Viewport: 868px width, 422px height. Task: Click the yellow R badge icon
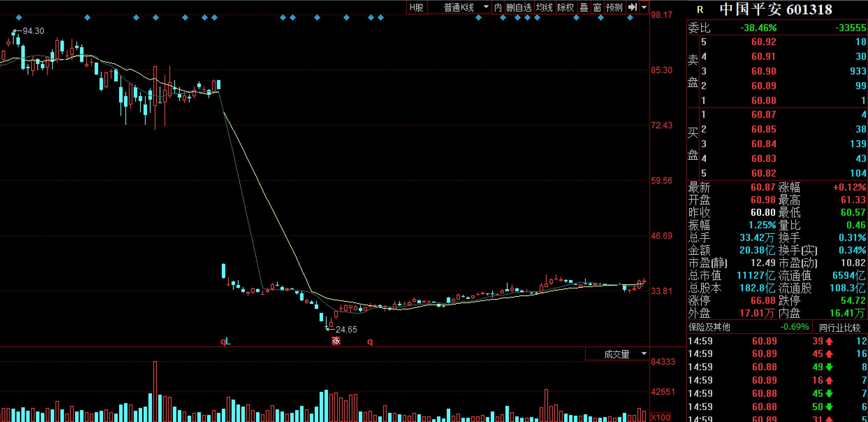click(x=700, y=10)
